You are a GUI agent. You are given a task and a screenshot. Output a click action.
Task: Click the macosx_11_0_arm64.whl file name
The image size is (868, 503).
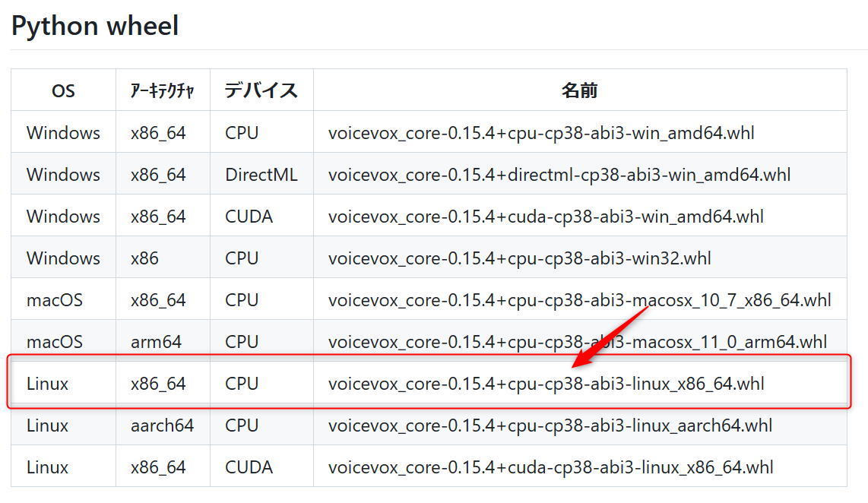point(578,342)
